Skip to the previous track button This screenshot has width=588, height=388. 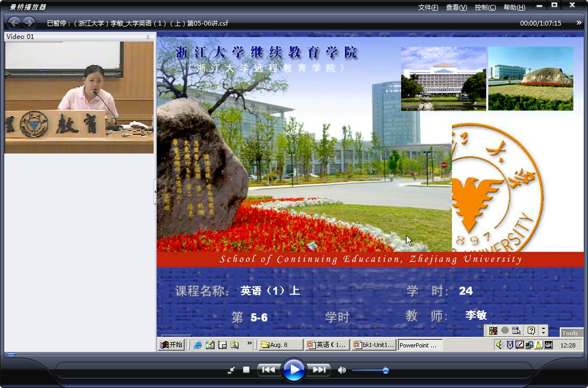[x=268, y=370]
